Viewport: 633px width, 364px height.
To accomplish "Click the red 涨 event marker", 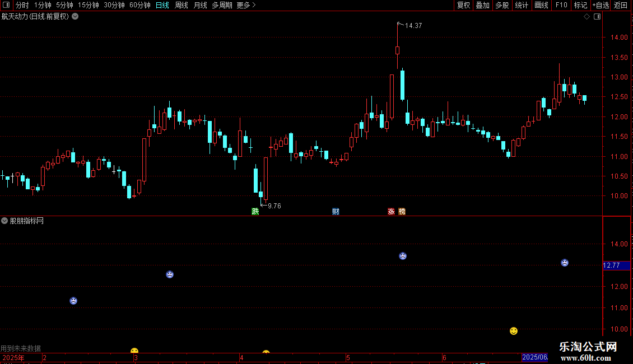I will point(391,212).
